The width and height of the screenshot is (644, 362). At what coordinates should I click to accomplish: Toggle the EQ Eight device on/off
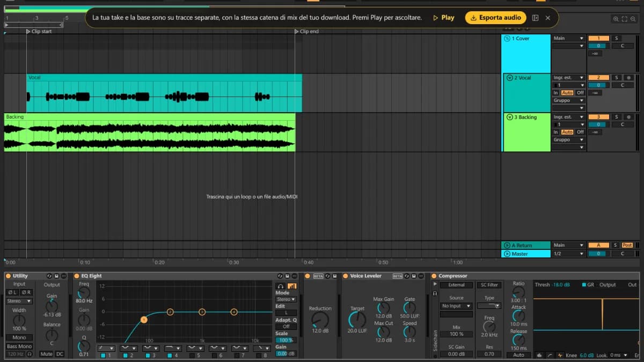pos(77,276)
